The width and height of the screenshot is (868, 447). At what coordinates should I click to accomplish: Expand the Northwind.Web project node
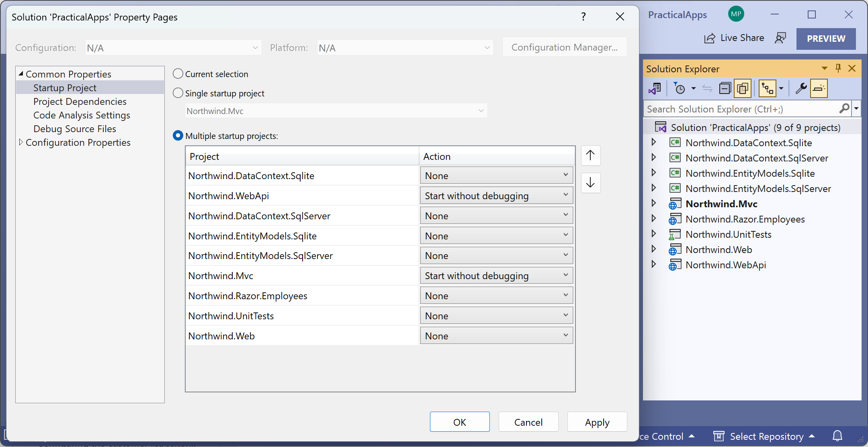pos(654,249)
